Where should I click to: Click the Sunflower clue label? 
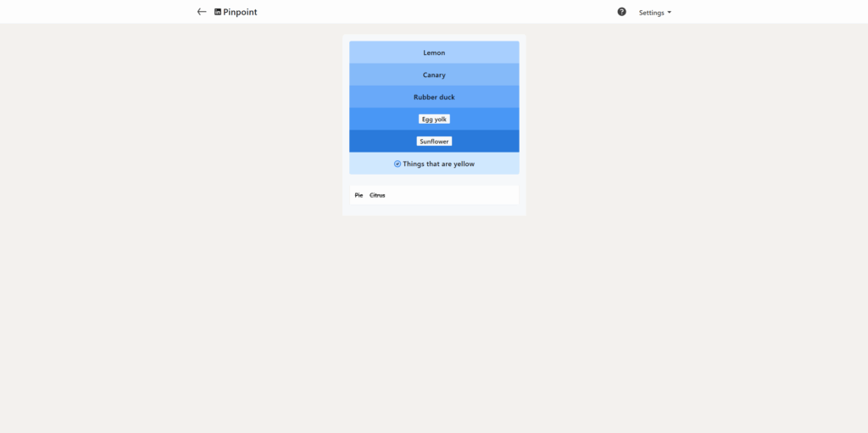pyautogui.click(x=434, y=142)
